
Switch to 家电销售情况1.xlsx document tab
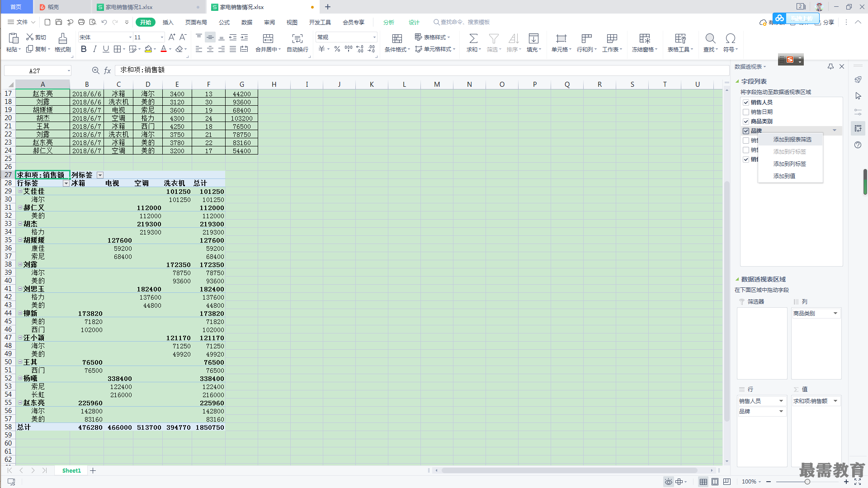click(x=129, y=7)
